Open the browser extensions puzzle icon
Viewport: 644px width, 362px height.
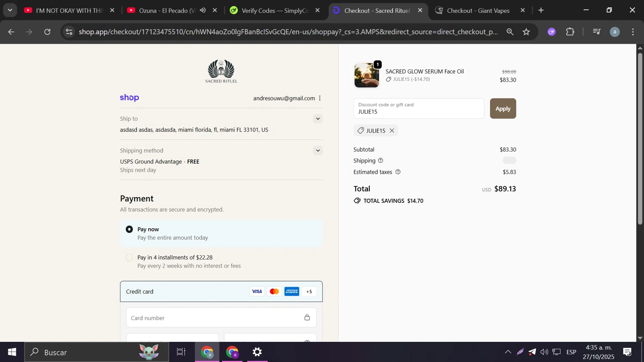[x=570, y=32]
